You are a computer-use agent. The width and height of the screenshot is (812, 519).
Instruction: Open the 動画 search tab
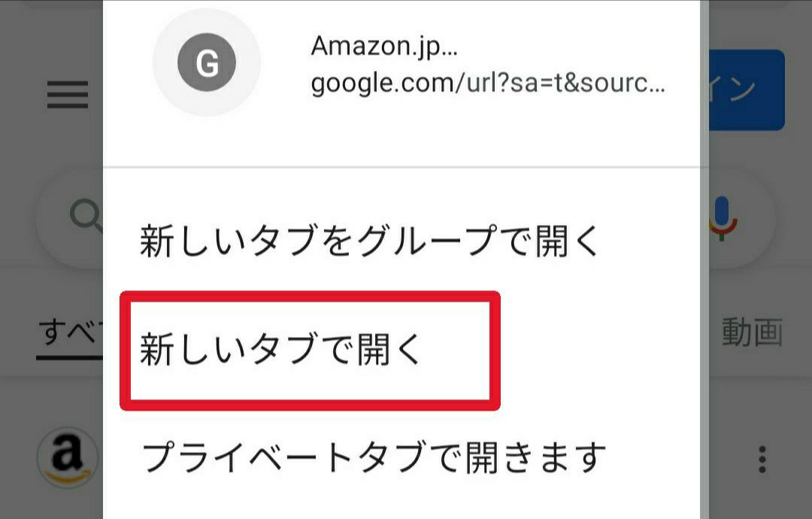(x=752, y=332)
